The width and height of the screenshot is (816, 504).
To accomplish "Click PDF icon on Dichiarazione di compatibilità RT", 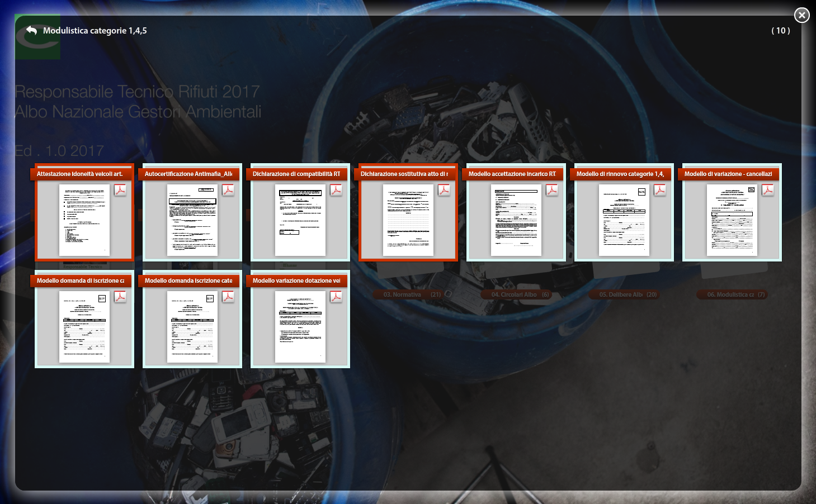I will (336, 190).
